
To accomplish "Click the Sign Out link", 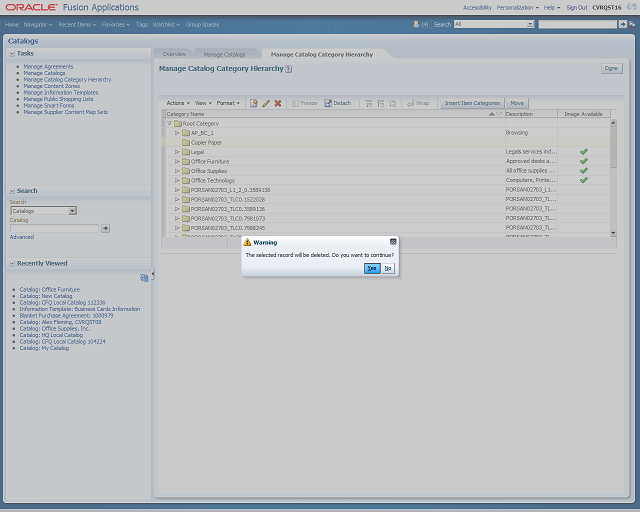I will 577,7.
